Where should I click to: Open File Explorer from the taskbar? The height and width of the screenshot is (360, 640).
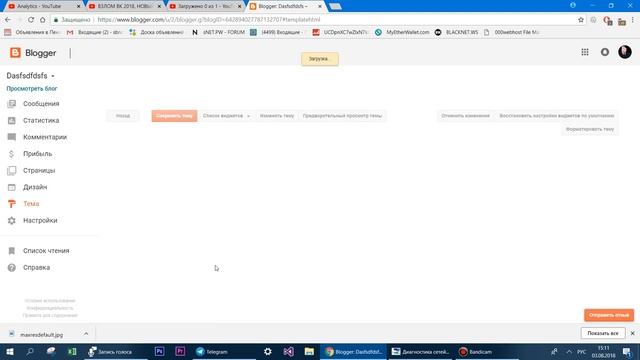[x=309, y=351]
